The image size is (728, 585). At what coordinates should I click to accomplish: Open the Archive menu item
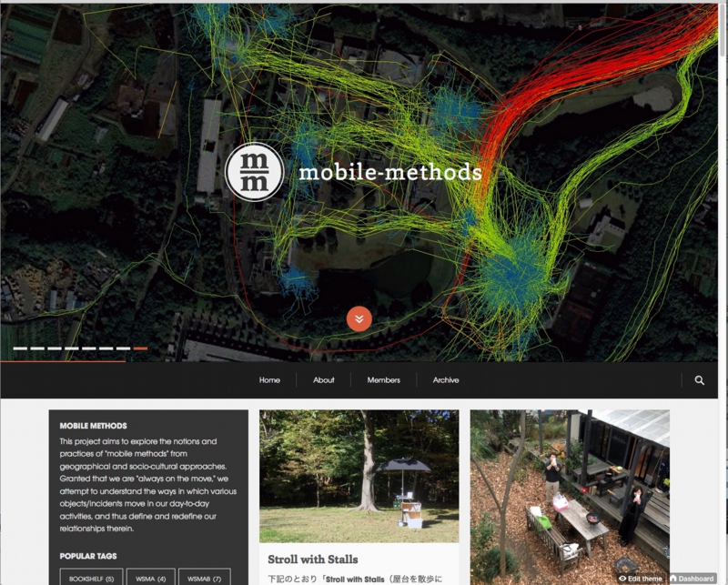click(x=446, y=379)
